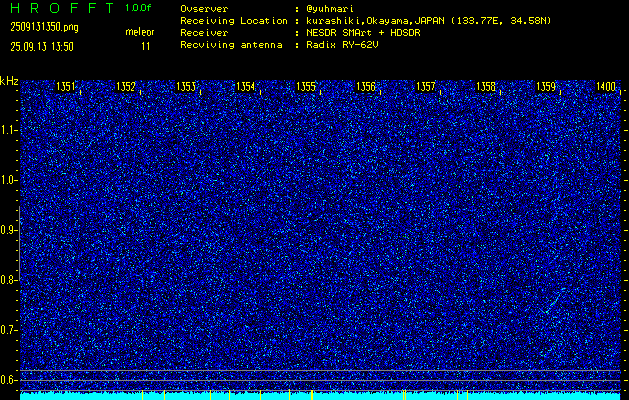629x400 pixels.
Task: Click the Receiving Location label
Action: tap(234, 21)
